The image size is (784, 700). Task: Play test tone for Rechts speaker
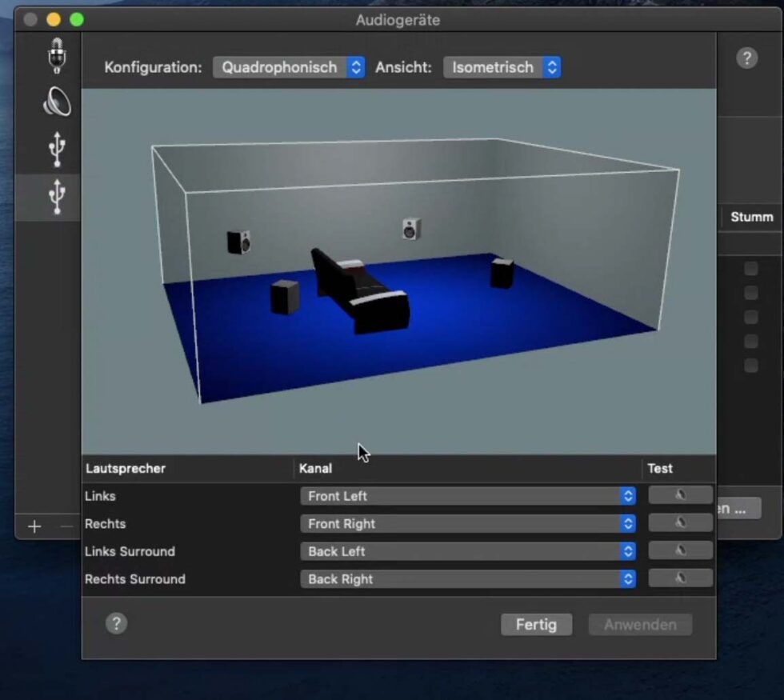point(680,523)
